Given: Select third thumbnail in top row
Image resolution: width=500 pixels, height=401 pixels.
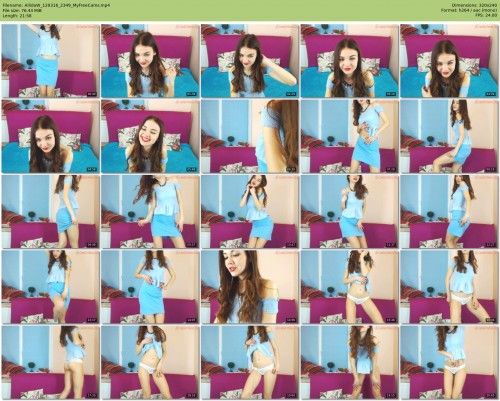Looking at the screenshot, I should (250, 61).
